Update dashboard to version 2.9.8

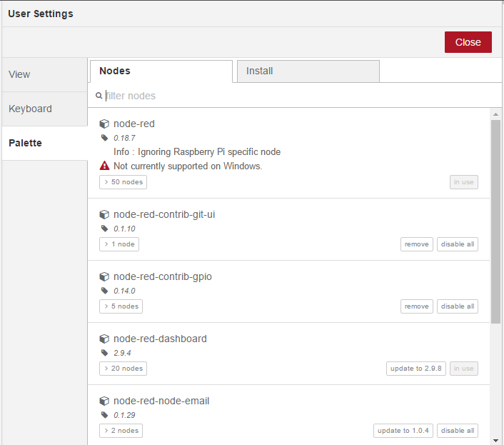click(x=416, y=369)
